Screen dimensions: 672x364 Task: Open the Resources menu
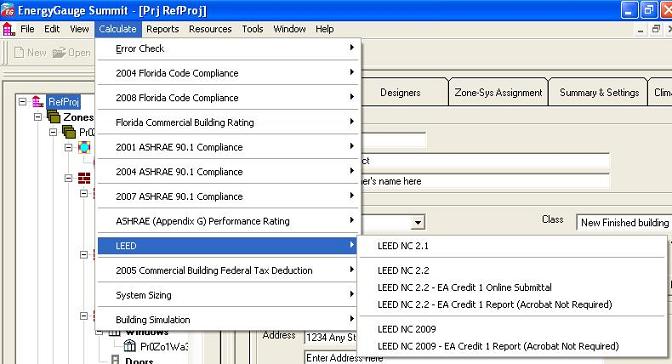click(x=210, y=29)
